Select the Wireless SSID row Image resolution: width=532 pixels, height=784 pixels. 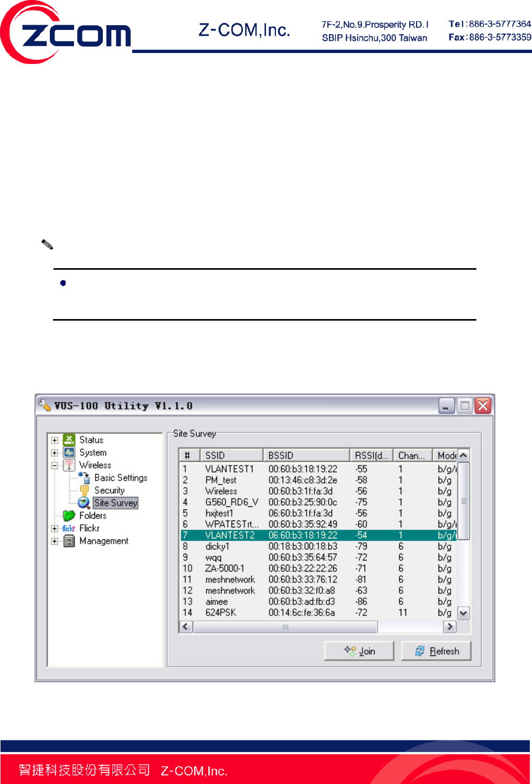pyautogui.click(x=318, y=491)
